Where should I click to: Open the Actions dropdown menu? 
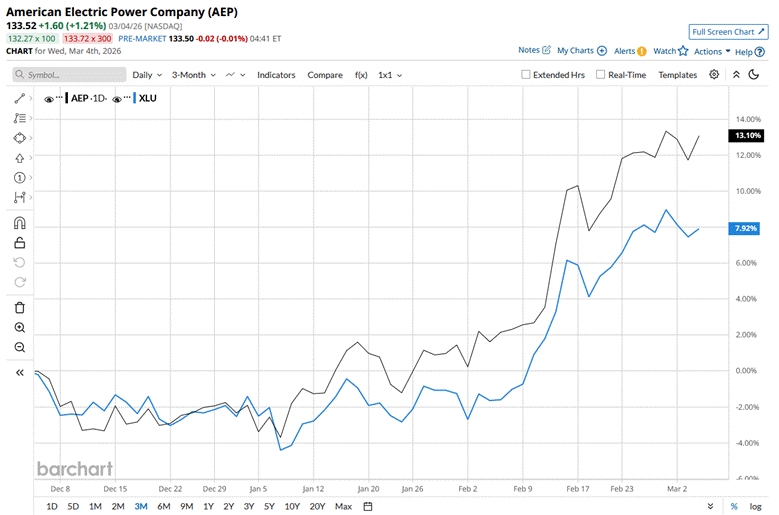712,51
